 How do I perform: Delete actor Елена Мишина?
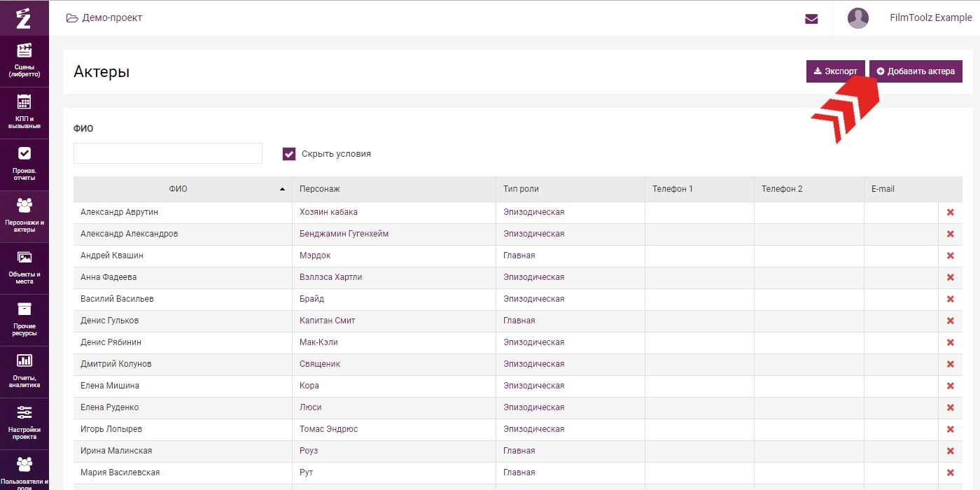950,386
